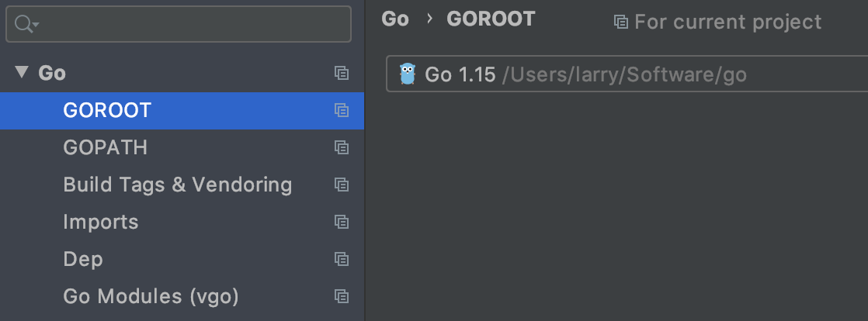Open the GOPATH settings page

pyautogui.click(x=105, y=147)
